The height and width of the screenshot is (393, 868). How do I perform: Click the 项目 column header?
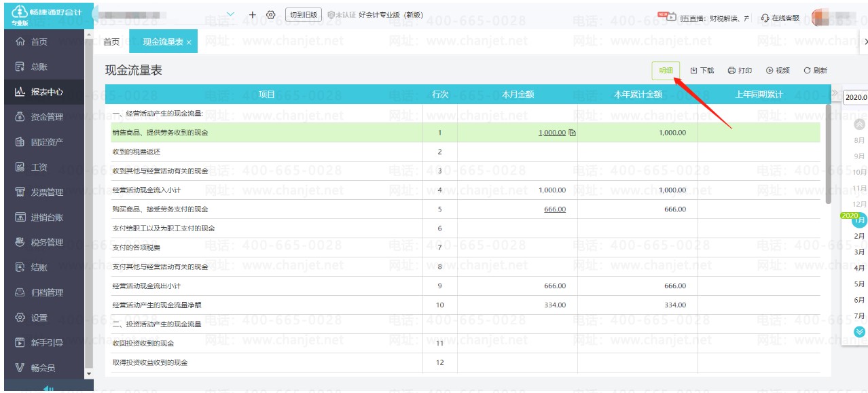coord(267,95)
